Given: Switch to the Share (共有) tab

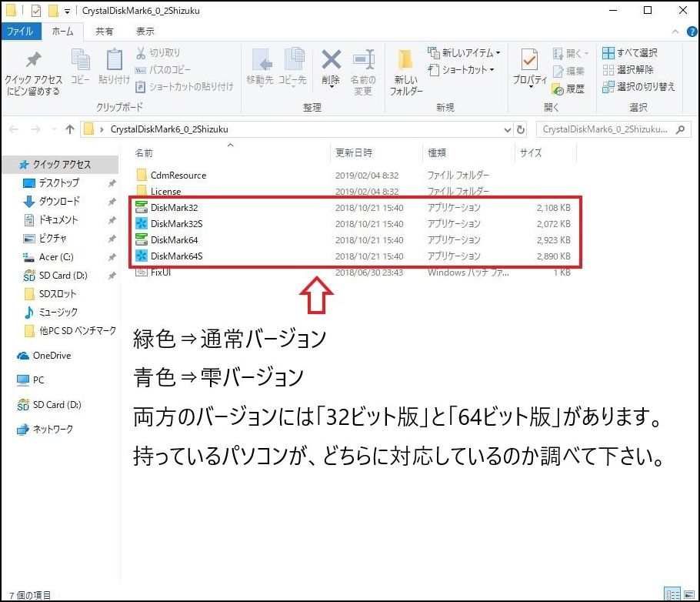Looking at the screenshot, I should point(104,32).
